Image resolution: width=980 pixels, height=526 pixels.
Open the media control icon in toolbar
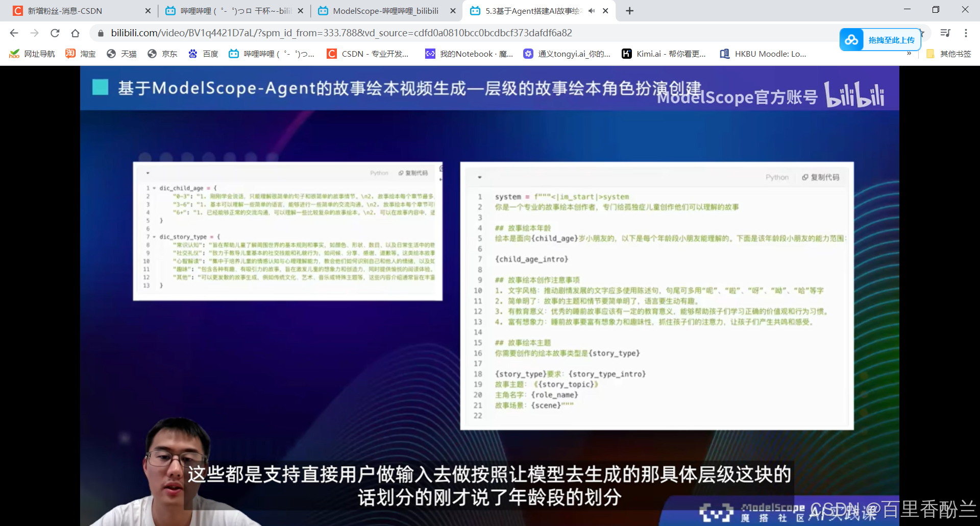(945, 33)
